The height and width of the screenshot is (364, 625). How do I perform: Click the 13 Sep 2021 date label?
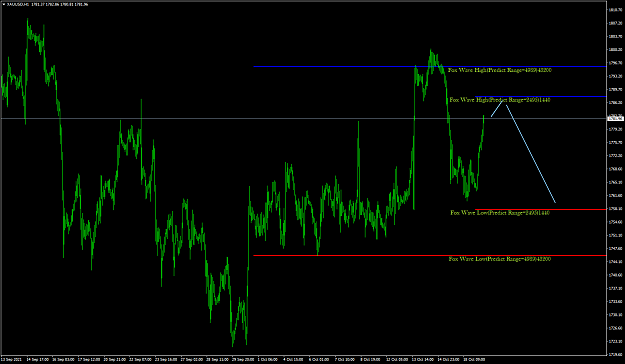(x=10, y=359)
